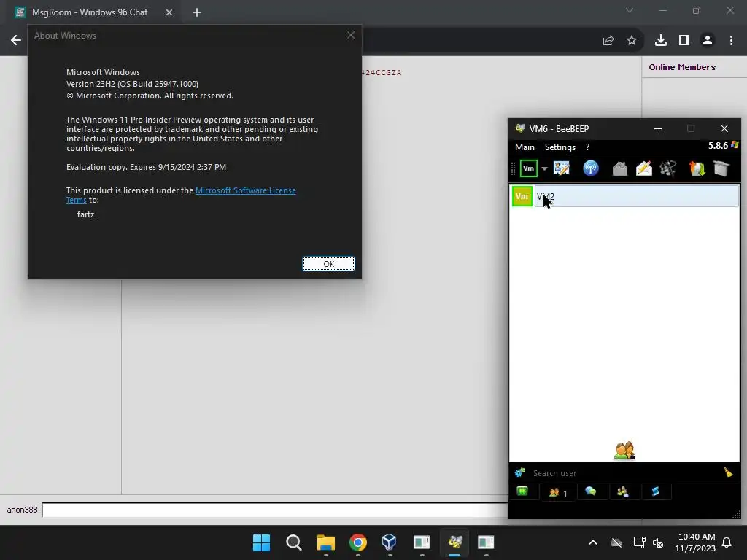The width and height of the screenshot is (747, 560).
Task: Switch to the groups tab icon
Action: (623, 492)
